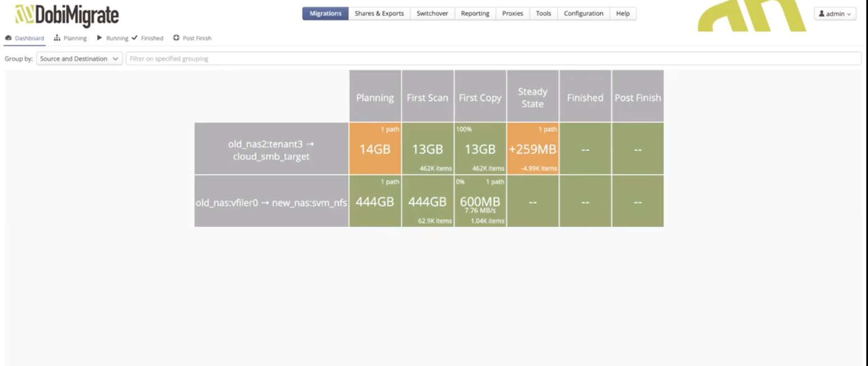
Task: Open the Tools menu
Action: [x=543, y=14]
